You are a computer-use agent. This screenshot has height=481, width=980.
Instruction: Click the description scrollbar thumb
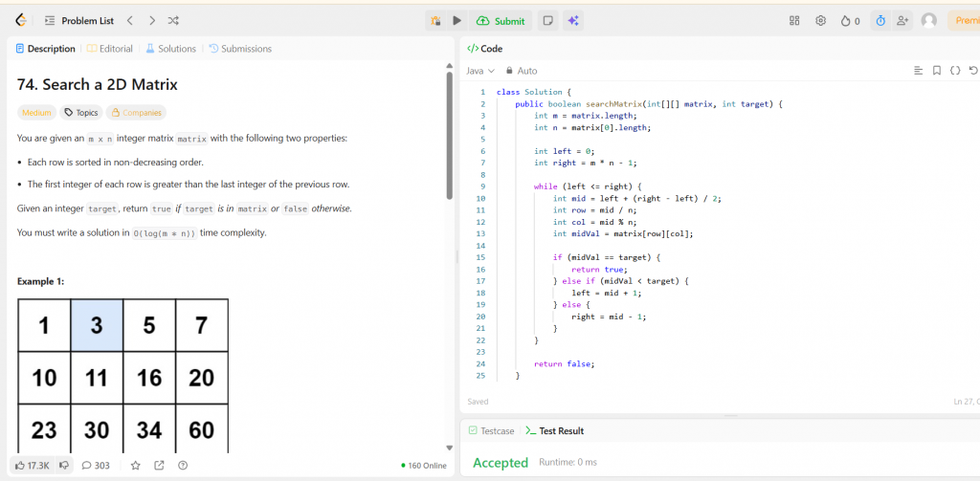pos(450,135)
